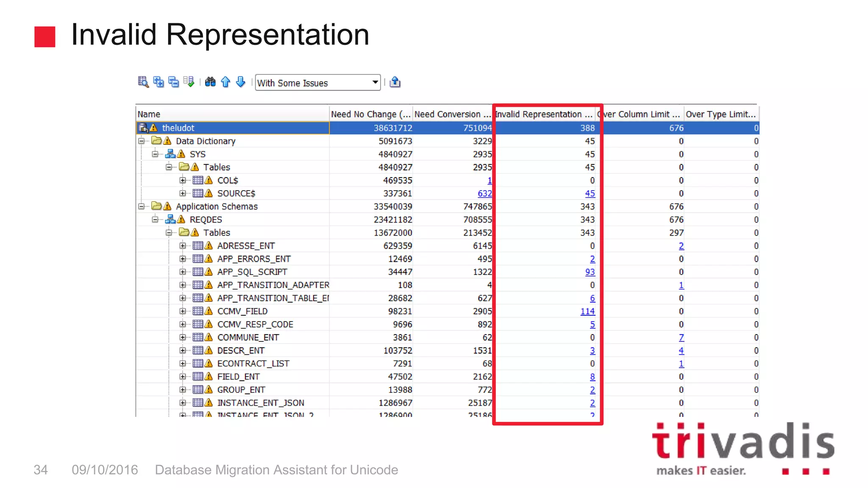Click the ADRESSE_ENT table icon
The image size is (868, 488).
198,246
